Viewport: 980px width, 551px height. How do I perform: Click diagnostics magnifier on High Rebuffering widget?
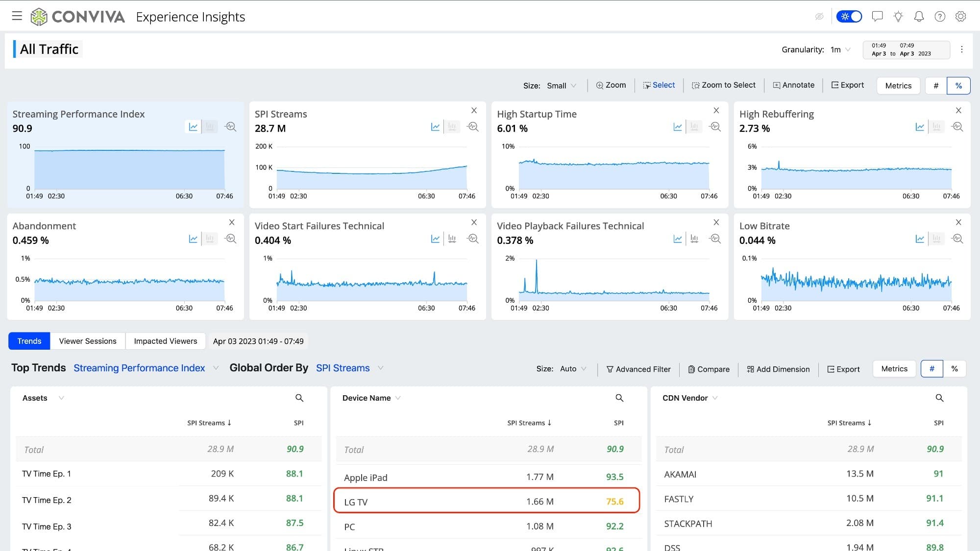click(957, 127)
